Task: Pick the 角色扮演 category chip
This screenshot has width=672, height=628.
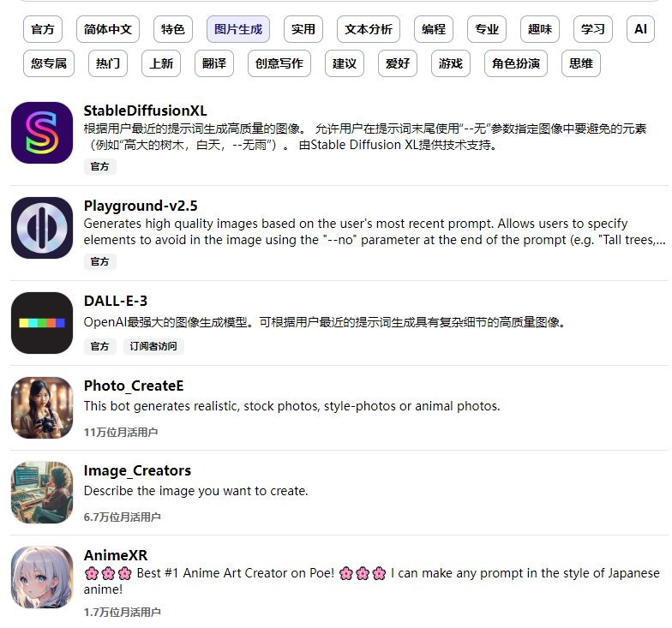Action: tap(516, 63)
